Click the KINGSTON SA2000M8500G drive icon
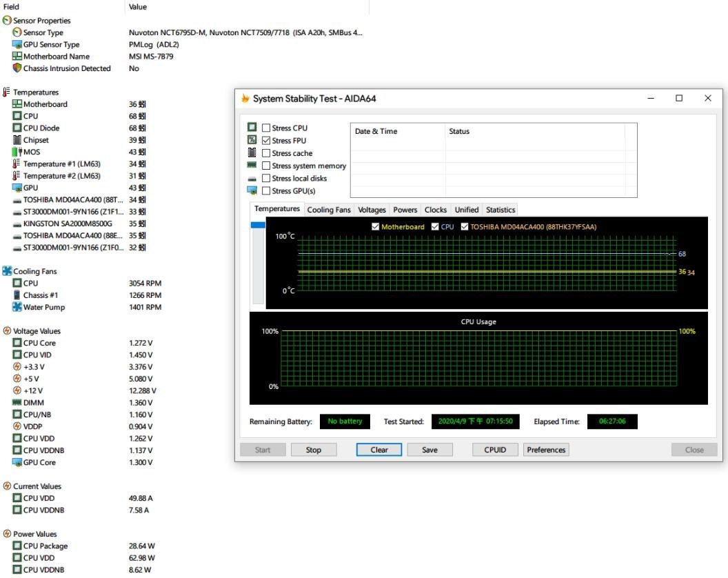The image size is (728, 578). [x=17, y=224]
